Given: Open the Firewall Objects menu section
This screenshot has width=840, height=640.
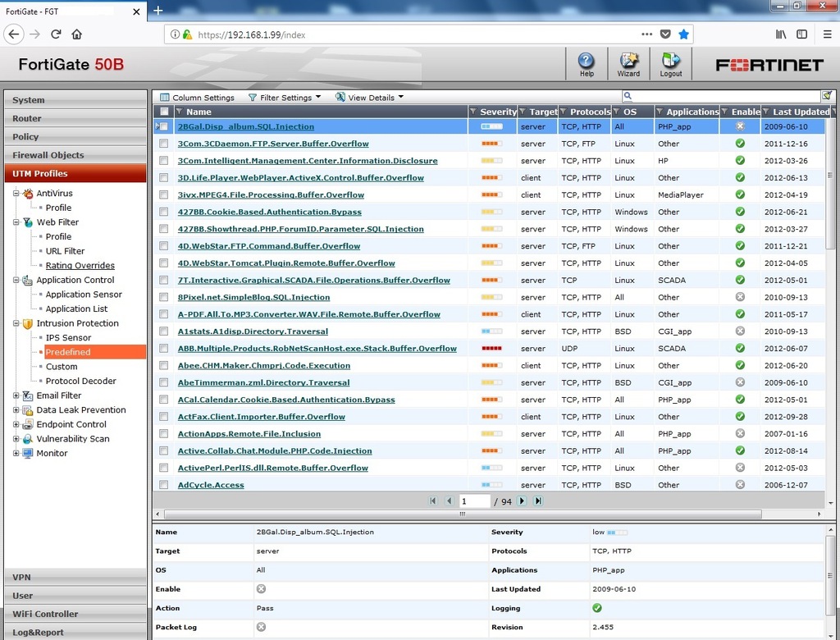Looking at the screenshot, I should [75, 155].
